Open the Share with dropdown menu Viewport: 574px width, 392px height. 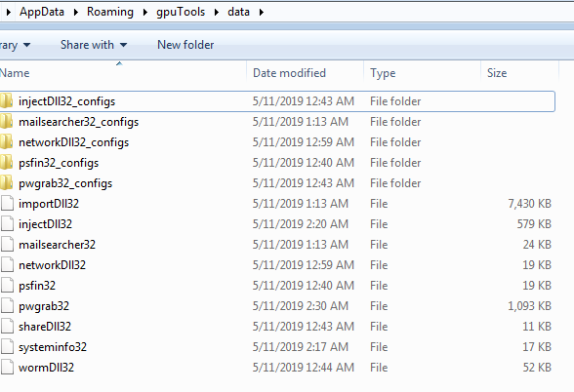(94, 45)
